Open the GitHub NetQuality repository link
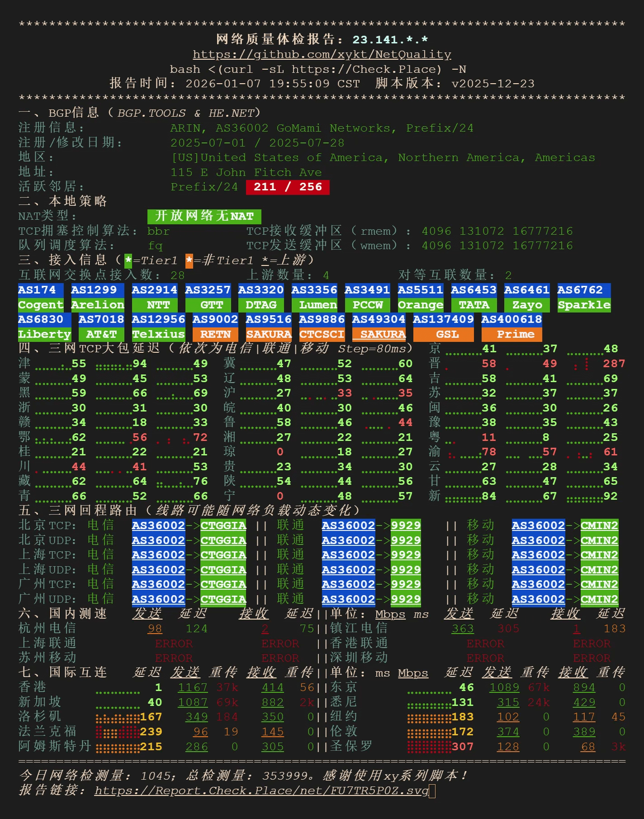 tap(322, 54)
